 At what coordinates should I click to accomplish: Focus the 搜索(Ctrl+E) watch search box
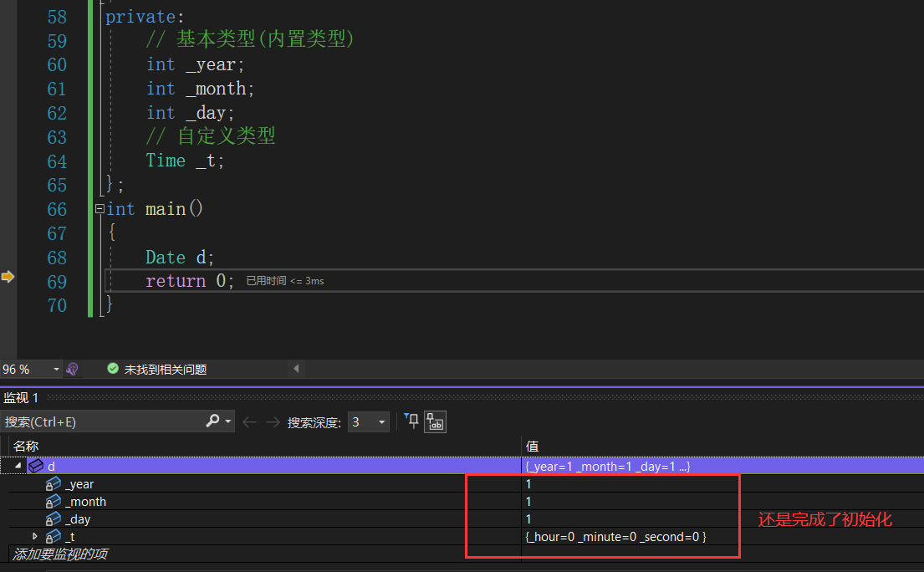(103, 421)
